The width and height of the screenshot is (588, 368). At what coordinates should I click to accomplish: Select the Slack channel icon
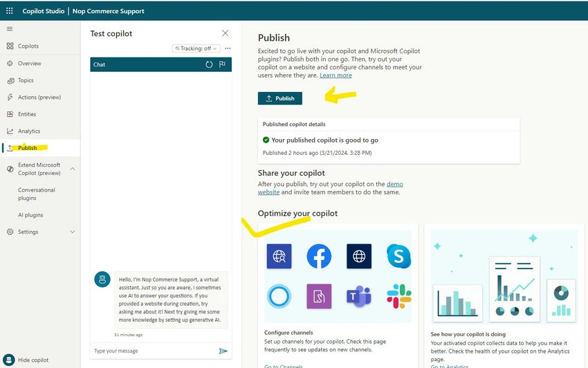coord(399,296)
